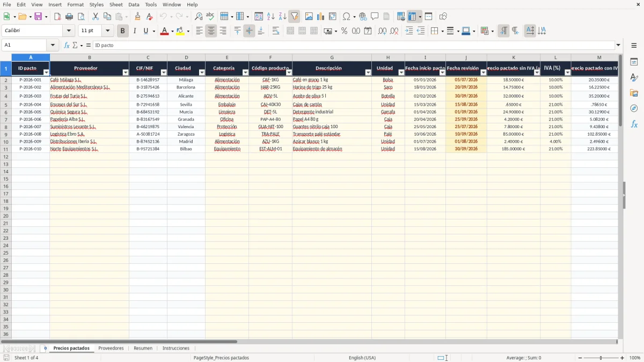Image resolution: width=644 pixels, height=362 pixels.
Task: Open filter dropdown for Ciudad column
Action: pos(202,72)
